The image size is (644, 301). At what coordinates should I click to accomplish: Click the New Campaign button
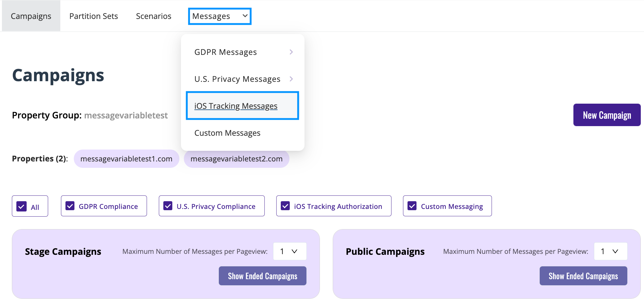coord(606,115)
